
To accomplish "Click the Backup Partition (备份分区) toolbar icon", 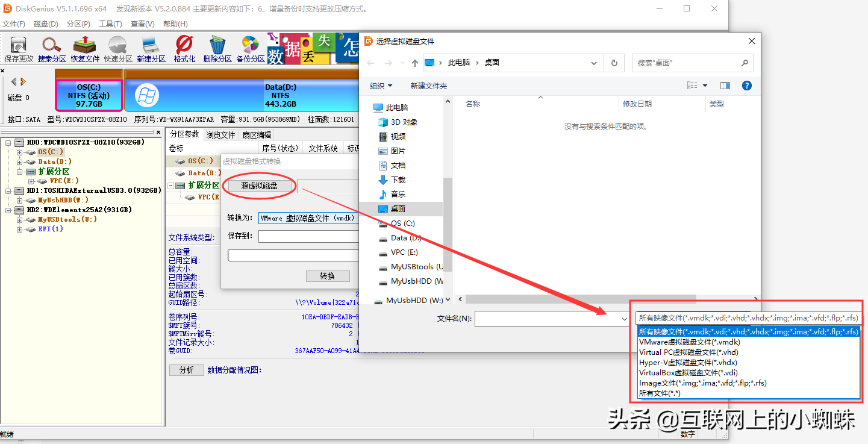I will (x=251, y=49).
